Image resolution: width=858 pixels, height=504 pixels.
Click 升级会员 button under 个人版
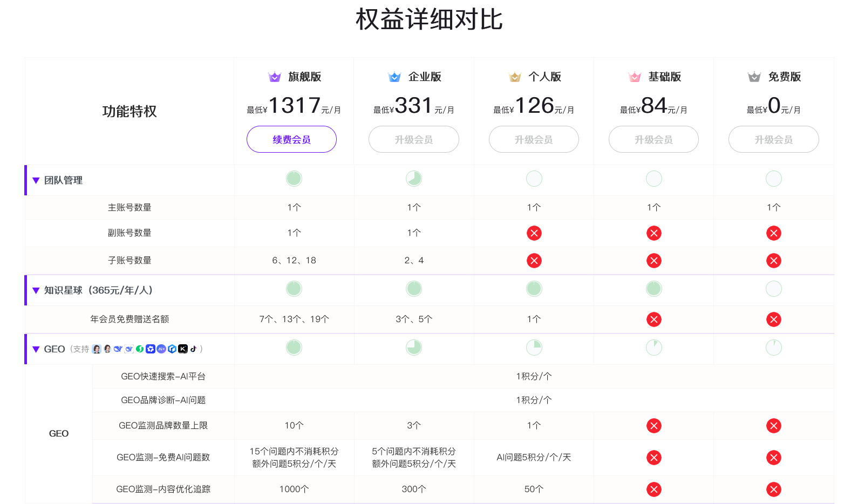click(534, 139)
